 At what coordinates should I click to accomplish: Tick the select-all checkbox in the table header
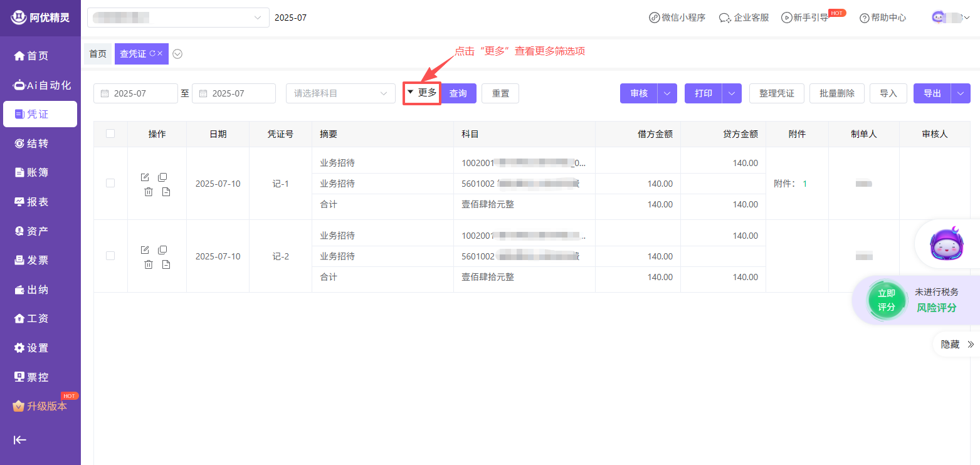pyautogui.click(x=110, y=133)
